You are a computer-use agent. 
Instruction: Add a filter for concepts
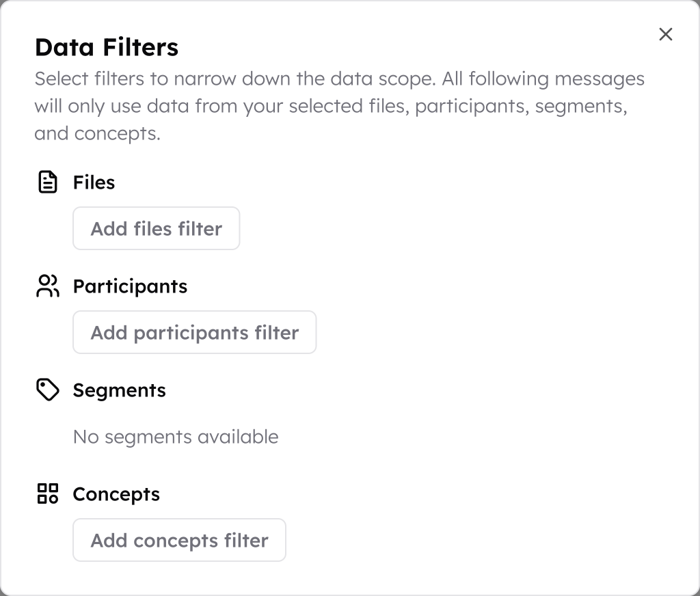tap(180, 540)
